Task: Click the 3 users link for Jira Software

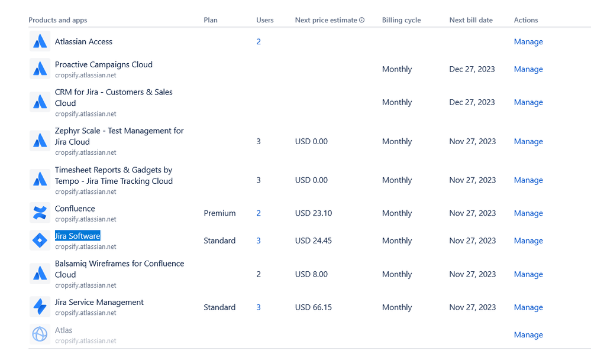Action: 259,240
